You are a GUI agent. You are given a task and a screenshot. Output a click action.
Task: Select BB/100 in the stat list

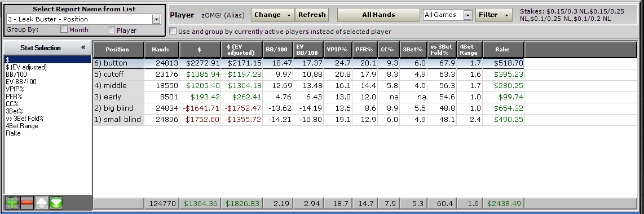tap(16, 75)
